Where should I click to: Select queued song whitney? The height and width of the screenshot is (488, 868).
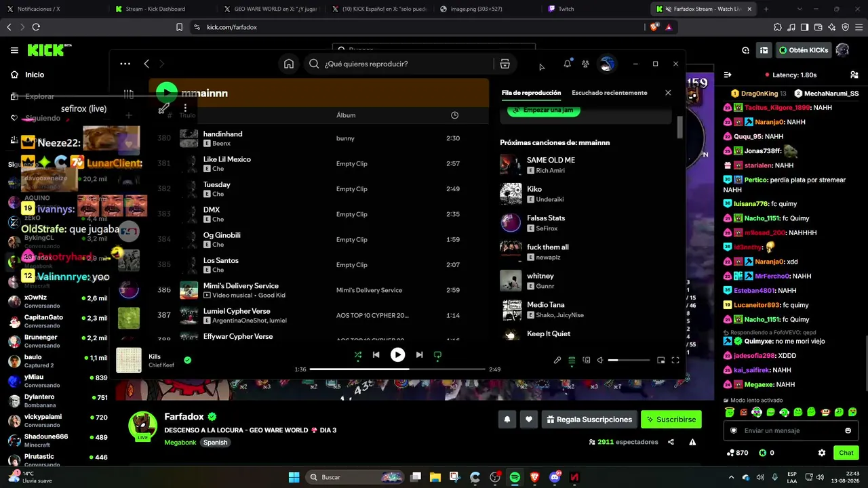pos(585,281)
